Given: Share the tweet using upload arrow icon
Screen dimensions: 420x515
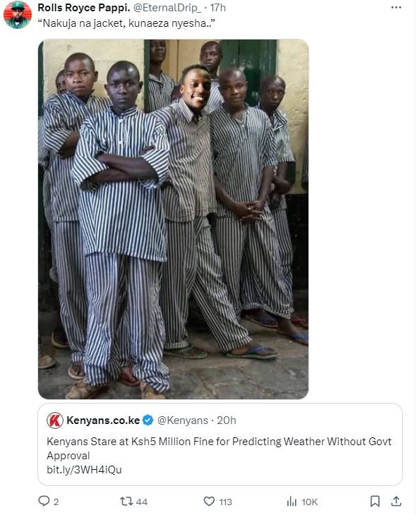Looking at the screenshot, I should [x=396, y=502].
